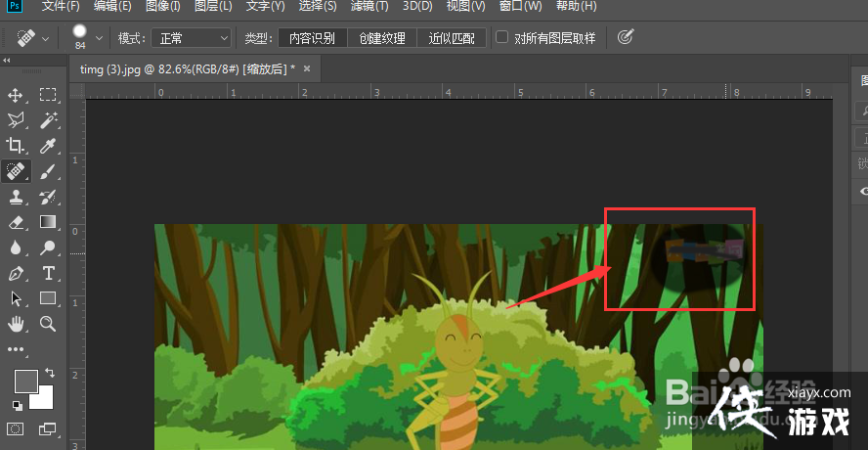The width and height of the screenshot is (868, 450).
Task: Choose the 近似匹配 type option
Action: pos(452,38)
